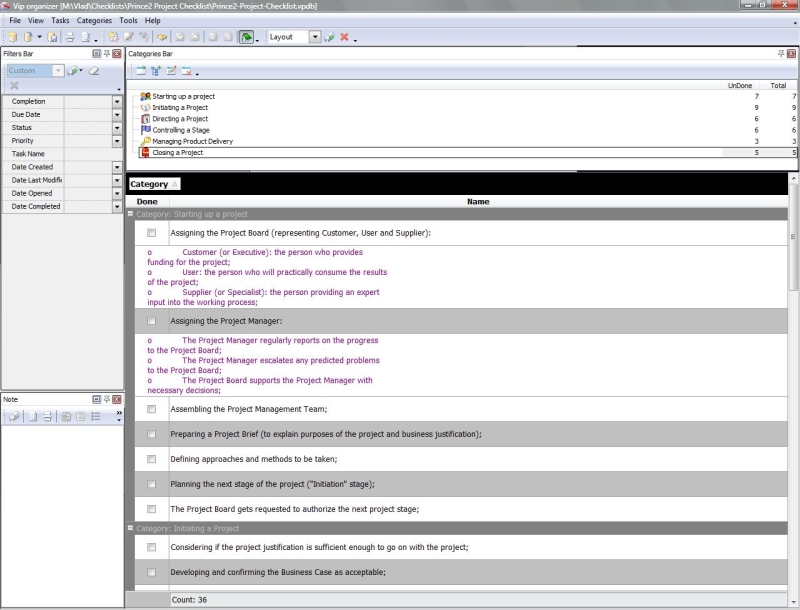Click the print icon in Note panel

46,416
